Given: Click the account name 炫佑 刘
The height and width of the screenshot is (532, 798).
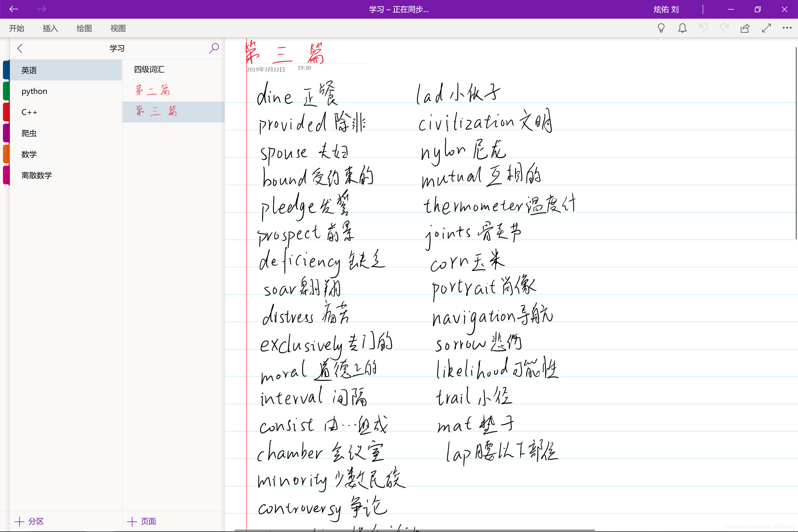Looking at the screenshot, I should tap(666, 10).
